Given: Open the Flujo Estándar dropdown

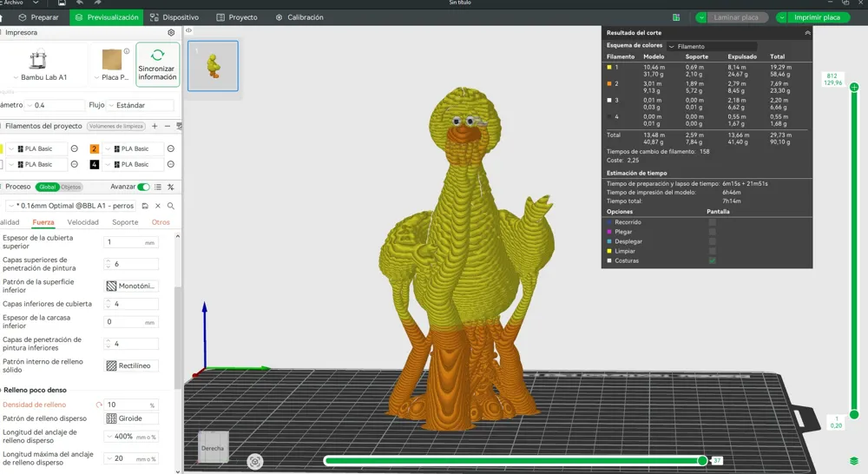Looking at the screenshot, I should tap(141, 105).
